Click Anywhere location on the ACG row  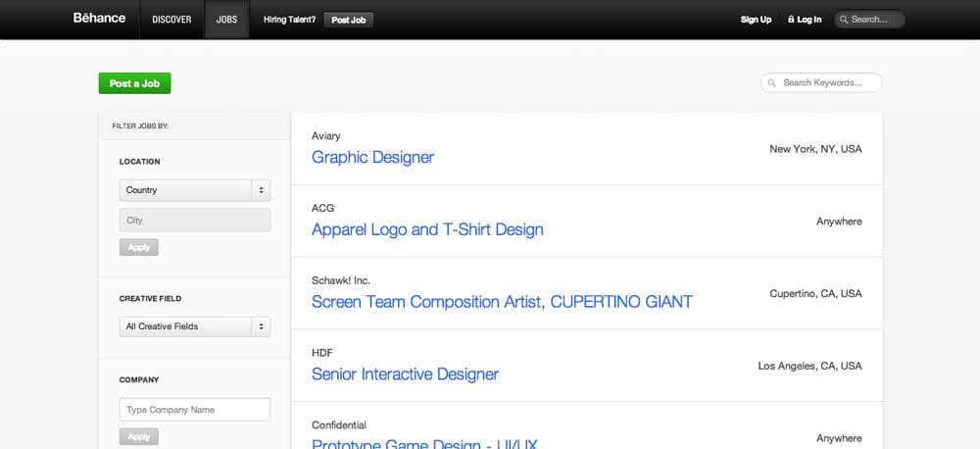pos(839,222)
